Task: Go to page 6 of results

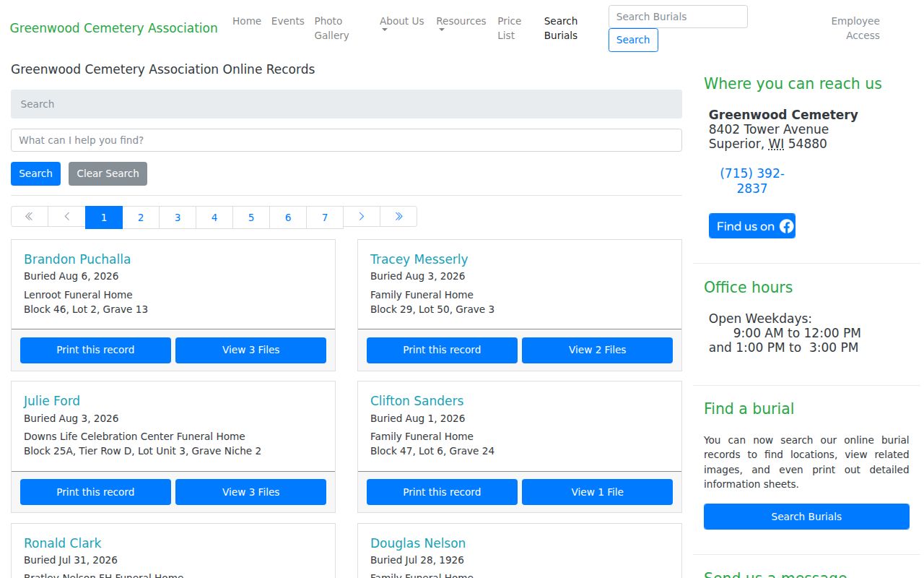Action: [288, 217]
